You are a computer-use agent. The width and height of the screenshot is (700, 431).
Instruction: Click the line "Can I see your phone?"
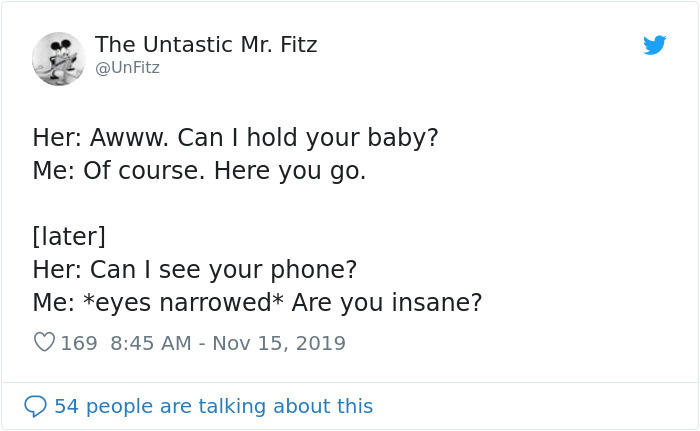click(x=224, y=270)
